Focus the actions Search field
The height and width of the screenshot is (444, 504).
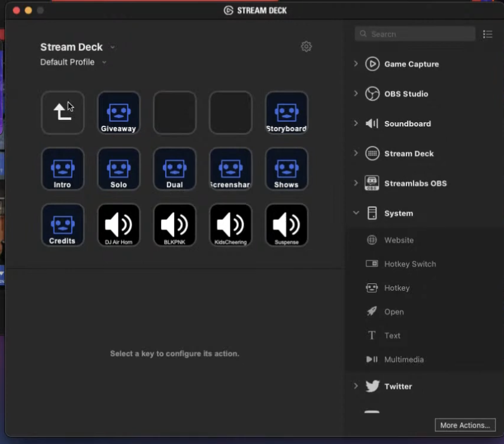click(415, 34)
